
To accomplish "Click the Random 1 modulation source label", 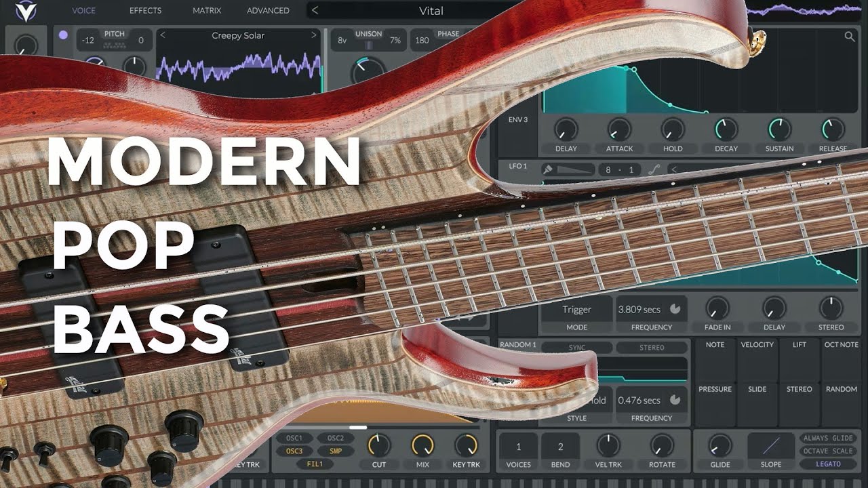I will [518, 345].
